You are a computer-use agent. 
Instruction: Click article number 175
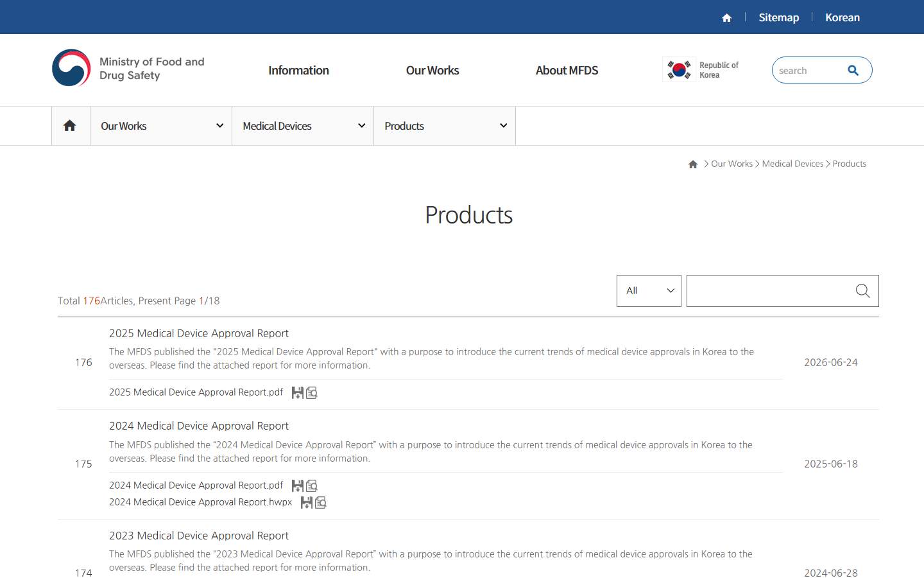coord(83,464)
